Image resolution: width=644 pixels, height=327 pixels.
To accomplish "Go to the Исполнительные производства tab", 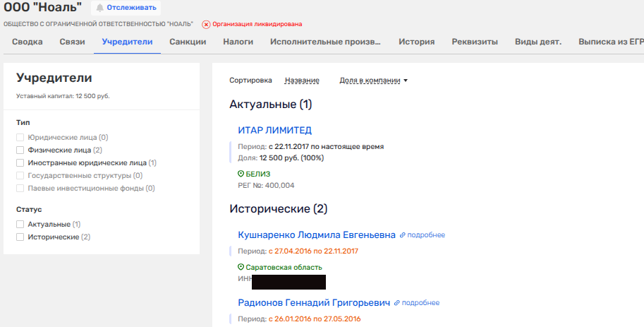I will [326, 42].
